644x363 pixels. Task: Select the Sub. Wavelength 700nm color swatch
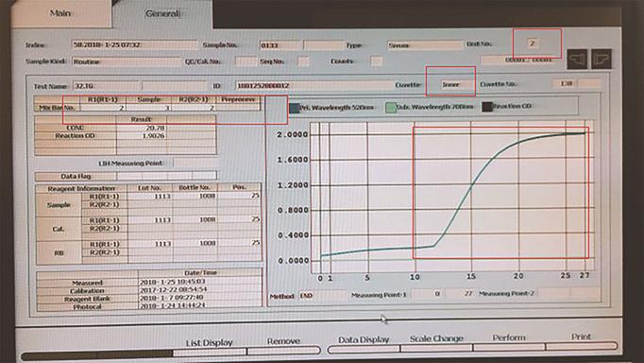point(390,108)
